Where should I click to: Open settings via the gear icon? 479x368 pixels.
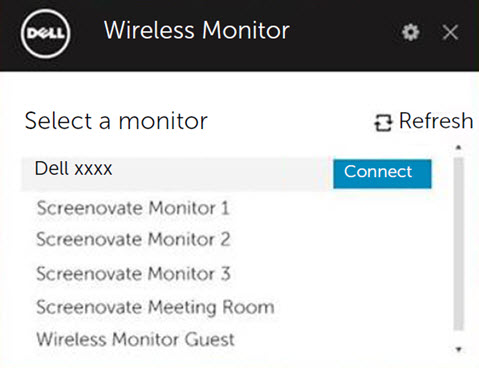410,33
